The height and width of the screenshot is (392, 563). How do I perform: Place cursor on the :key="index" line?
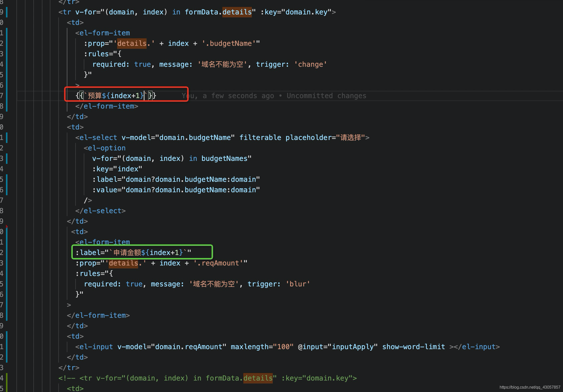click(x=117, y=169)
